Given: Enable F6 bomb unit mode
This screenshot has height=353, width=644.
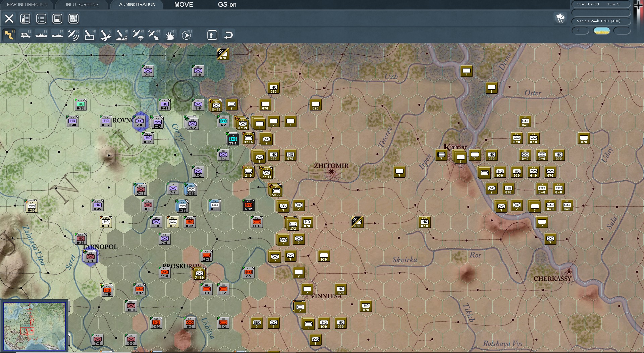Looking at the screenshot, I should click(x=90, y=35).
